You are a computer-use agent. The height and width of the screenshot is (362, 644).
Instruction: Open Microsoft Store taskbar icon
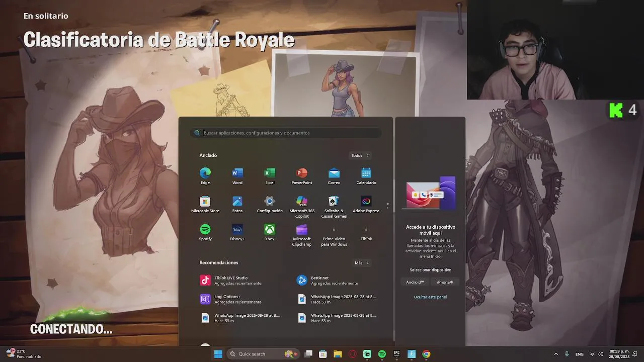pyautogui.click(x=323, y=354)
